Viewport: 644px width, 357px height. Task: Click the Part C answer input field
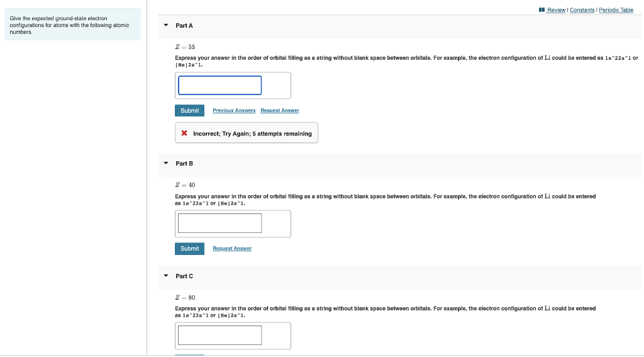(219, 335)
